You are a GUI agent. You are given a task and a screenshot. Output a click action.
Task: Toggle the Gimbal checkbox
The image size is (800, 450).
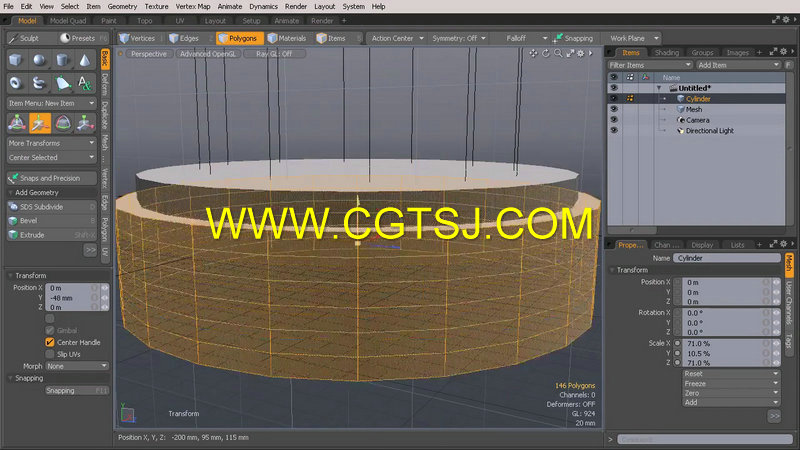[49, 331]
